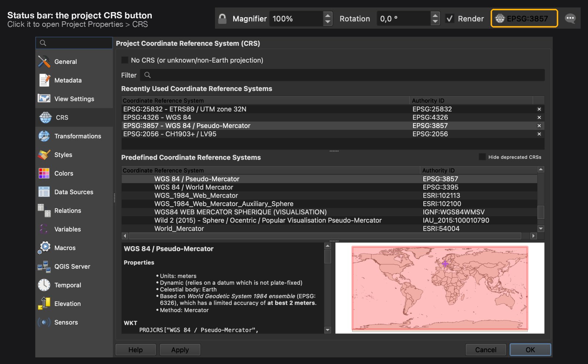Click the sidebar search box

coord(74,43)
